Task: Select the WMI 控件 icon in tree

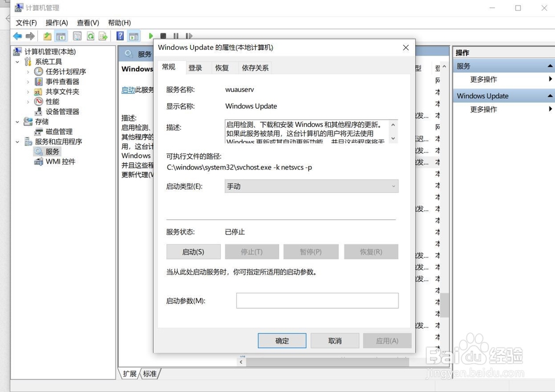Action: pyautogui.click(x=38, y=161)
